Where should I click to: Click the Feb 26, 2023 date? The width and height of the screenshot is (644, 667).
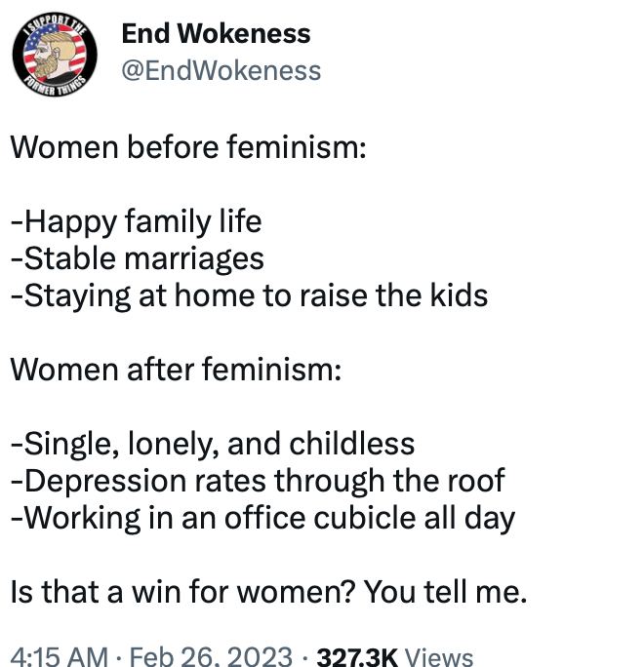coord(211,655)
